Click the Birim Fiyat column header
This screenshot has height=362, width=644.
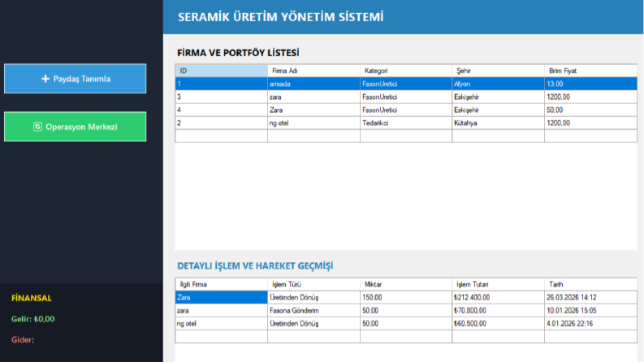590,71
